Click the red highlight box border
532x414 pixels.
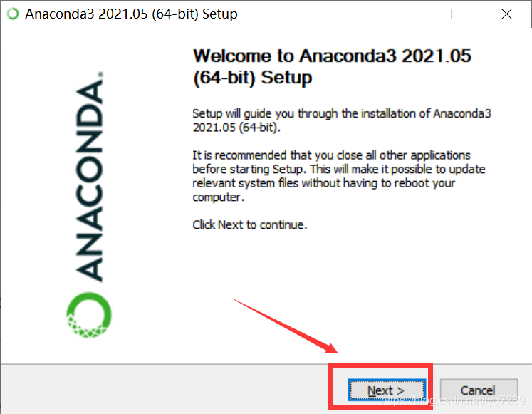pyautogui.click(x=380, y=365)
